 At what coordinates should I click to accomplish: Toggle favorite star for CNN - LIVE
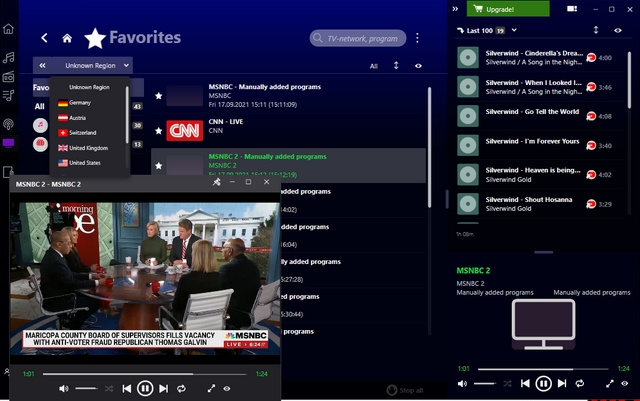click(159, 131)
